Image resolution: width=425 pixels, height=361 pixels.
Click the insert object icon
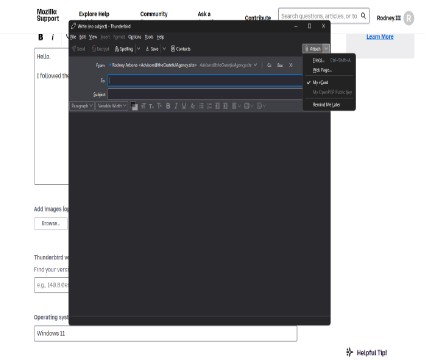click(247, 106)
